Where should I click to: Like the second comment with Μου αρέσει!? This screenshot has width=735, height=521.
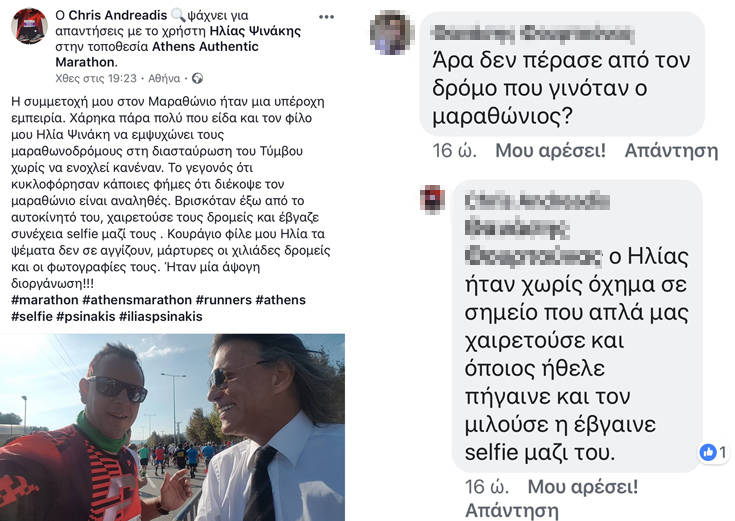tap(583, 487)
